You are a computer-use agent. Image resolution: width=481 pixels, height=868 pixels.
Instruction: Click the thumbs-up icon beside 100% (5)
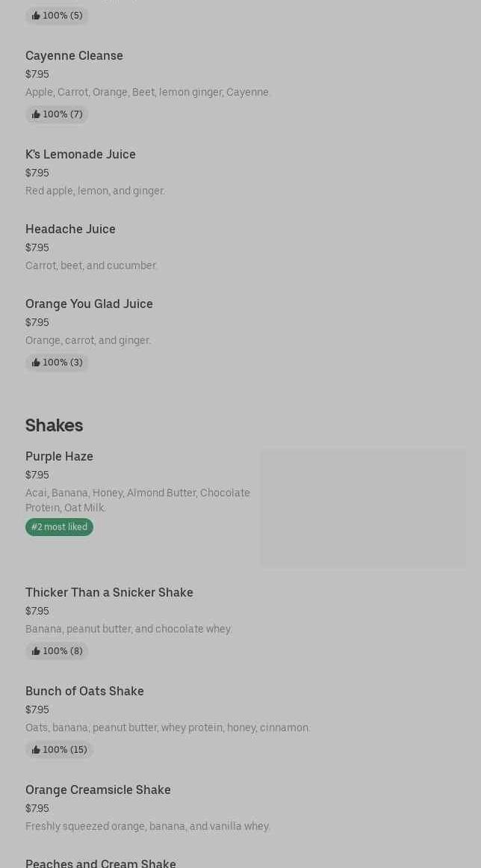pos(36,16)
